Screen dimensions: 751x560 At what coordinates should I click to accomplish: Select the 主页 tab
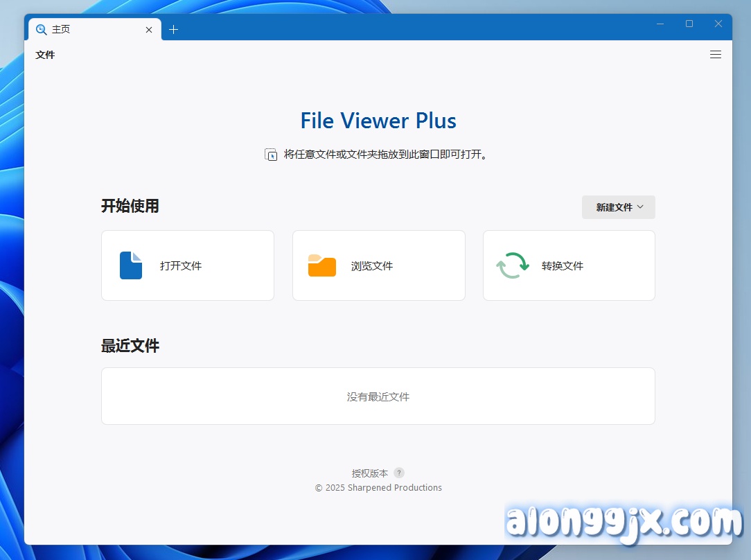[83, 29]
